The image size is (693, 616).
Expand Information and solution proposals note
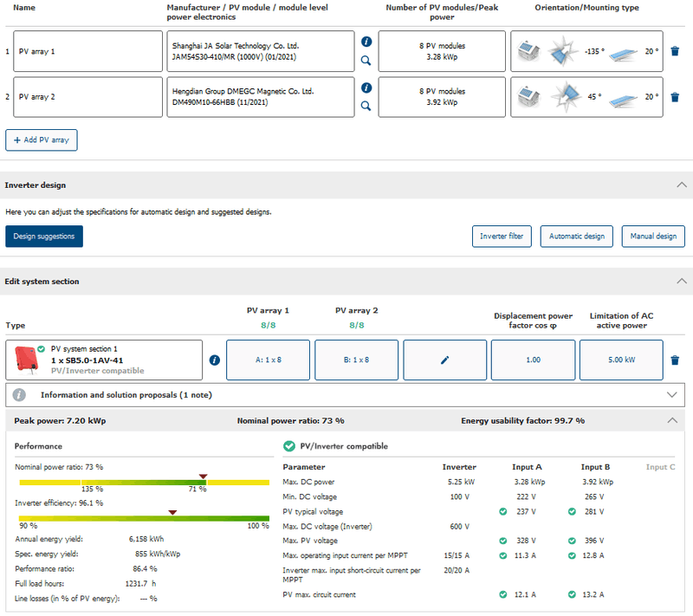(673, 394)
